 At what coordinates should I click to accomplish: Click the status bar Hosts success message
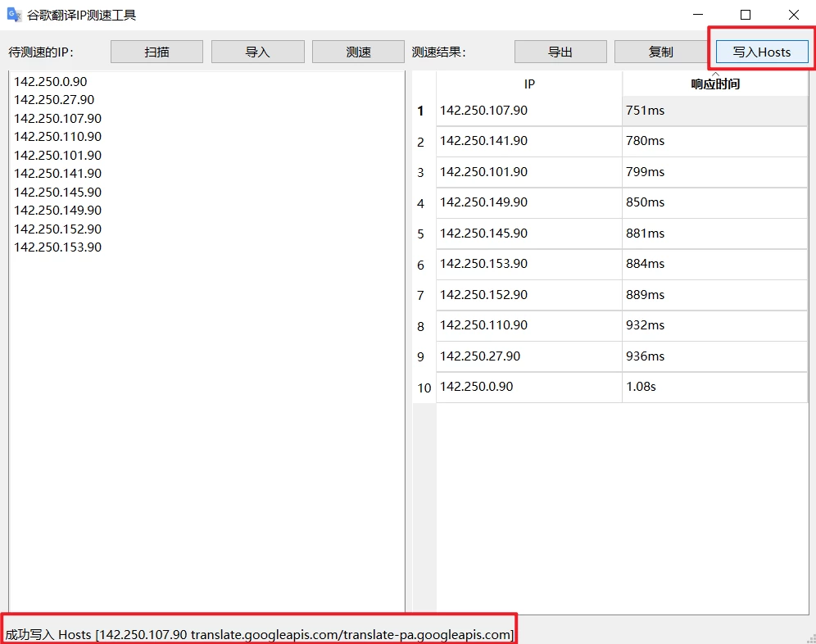click(260, 635)
